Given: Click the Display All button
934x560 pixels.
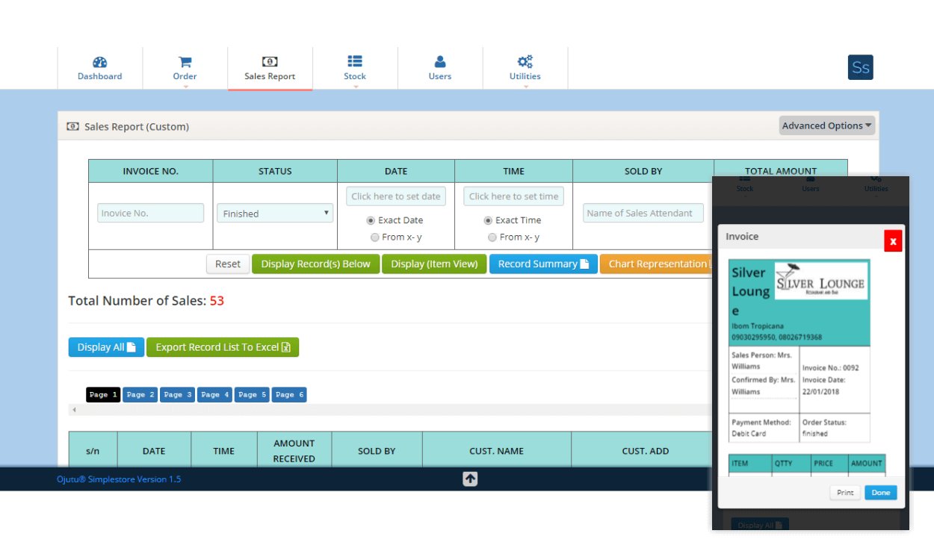Looking at the screenshot, I should click(x=106, y=347).
